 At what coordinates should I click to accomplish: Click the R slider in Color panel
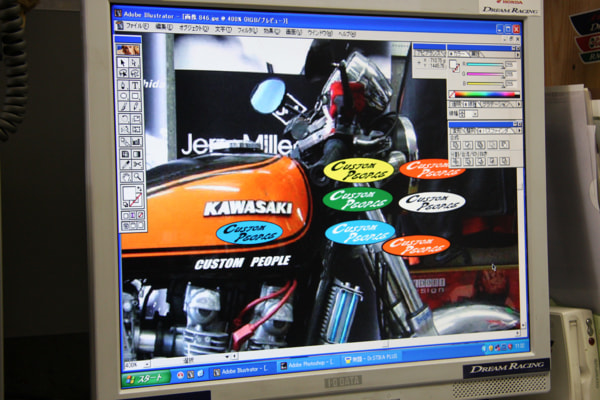[485, 65]
